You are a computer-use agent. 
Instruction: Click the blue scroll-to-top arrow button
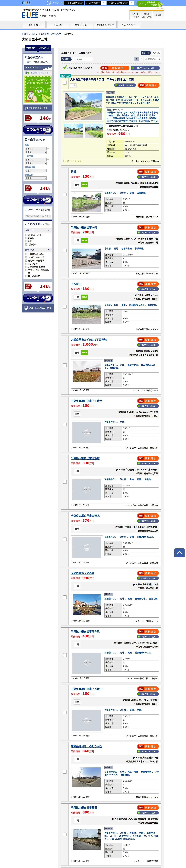179,553
